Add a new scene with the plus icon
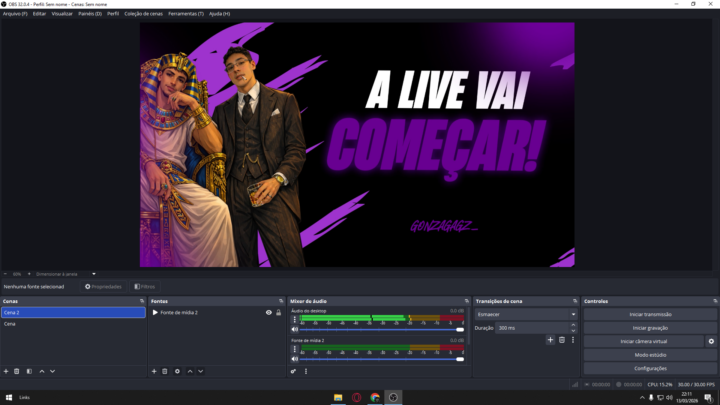Screen dimensions: 720x405 point(6,371)
